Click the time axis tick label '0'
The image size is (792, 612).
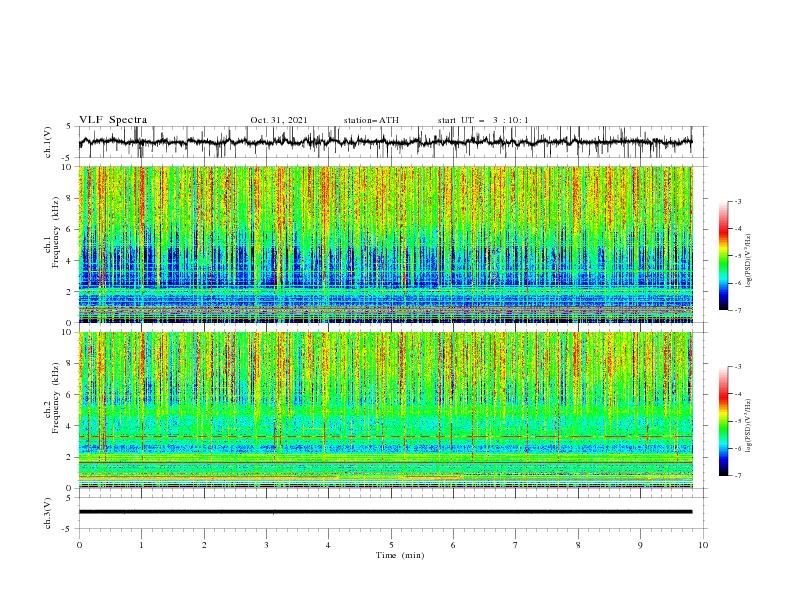pyautogui.click(x=79, y=545)
